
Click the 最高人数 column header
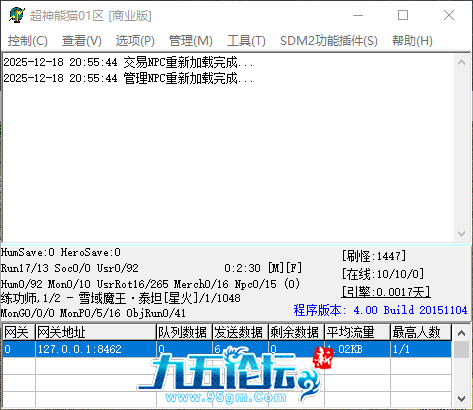pyautogui.click(x=421, y=332)
